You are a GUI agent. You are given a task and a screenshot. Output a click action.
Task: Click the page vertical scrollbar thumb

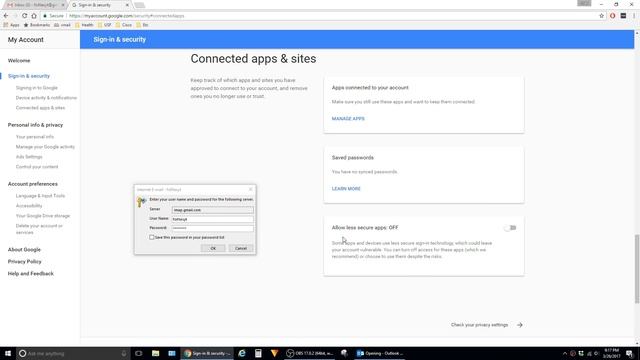click(x=637, y=269)
